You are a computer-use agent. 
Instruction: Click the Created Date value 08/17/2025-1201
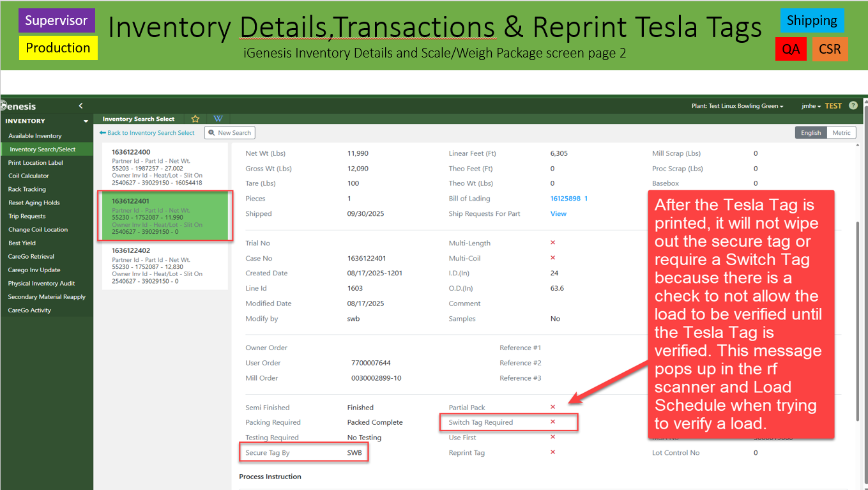coord(375,273)
